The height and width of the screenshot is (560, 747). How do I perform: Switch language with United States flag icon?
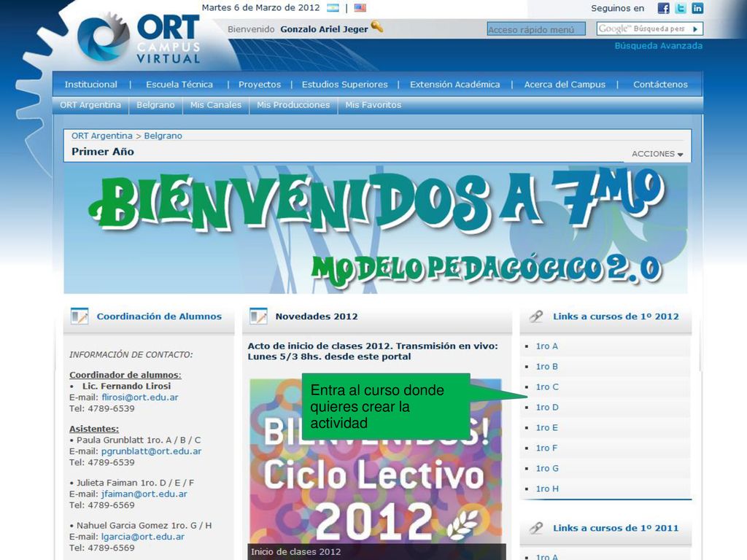pyautogui.click(x=360, y=7)
